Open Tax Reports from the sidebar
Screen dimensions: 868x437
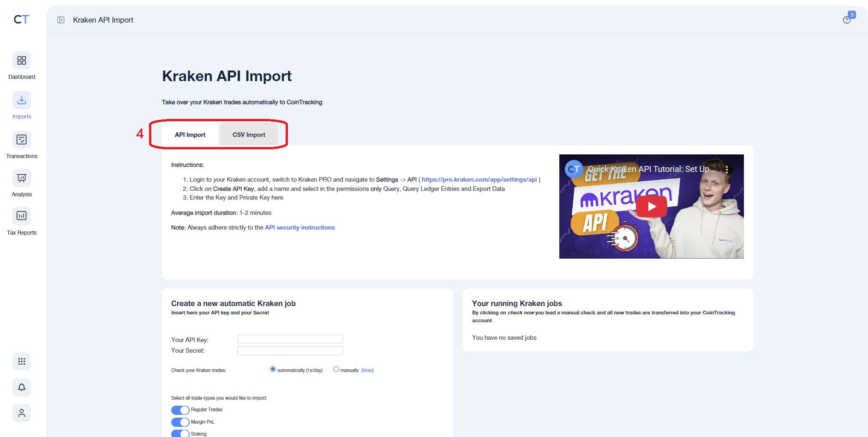tap(21, 217)
